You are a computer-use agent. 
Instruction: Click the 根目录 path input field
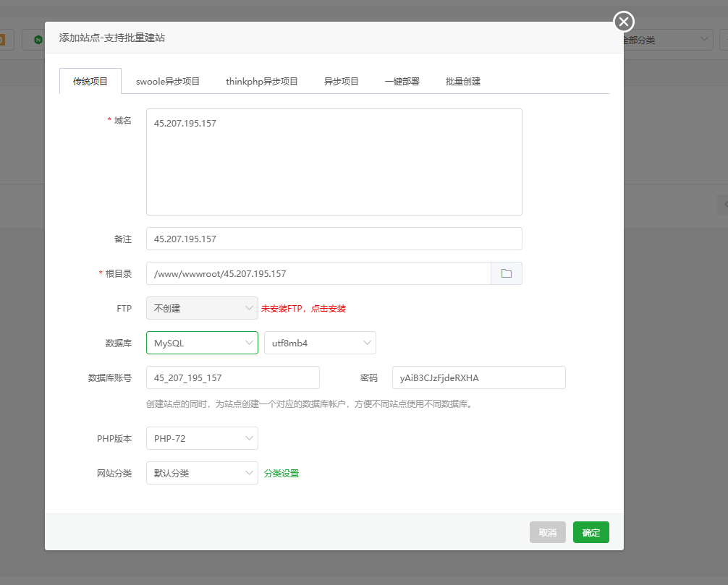318,273
